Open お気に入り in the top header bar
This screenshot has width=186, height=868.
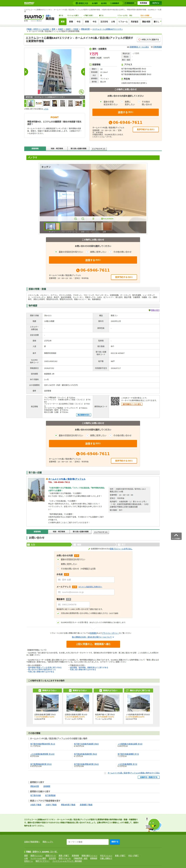(x=82, y=3)
